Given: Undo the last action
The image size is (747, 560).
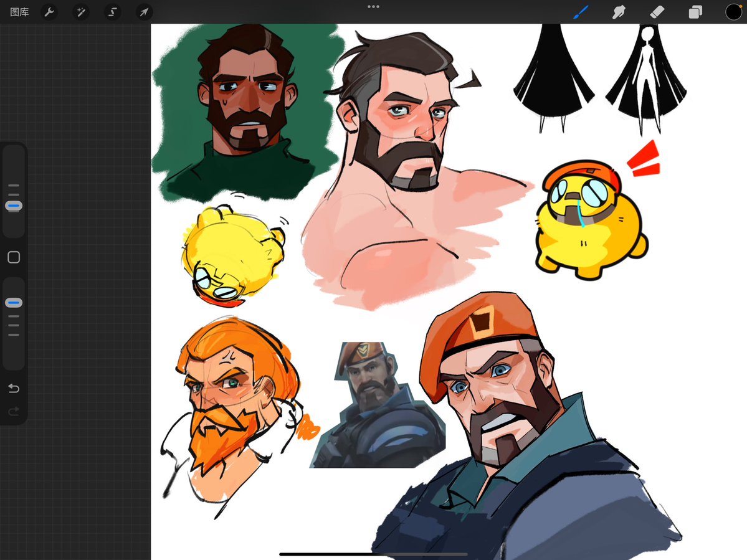Looking at the screenshot, I should coord(14,389).
